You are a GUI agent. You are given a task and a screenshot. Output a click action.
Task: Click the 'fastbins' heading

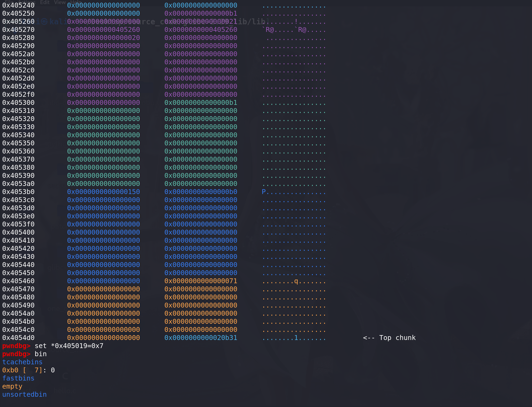[18, 378]
